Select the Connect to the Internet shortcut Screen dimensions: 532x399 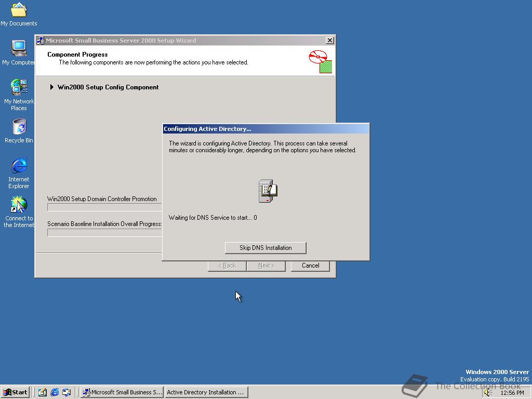click(x=19, y=212)
